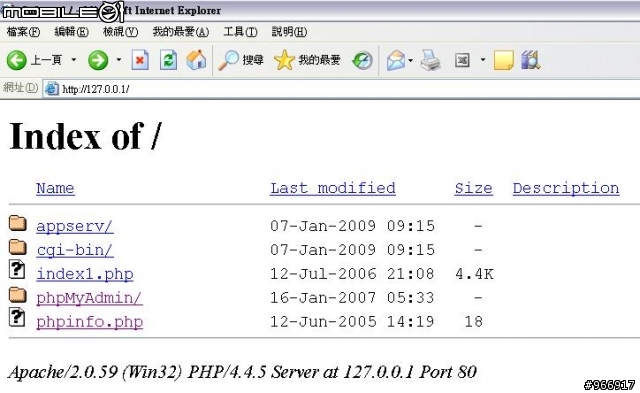The image size is (640, 393).
Task: Expand the Mail button dropdown arrow
Action: (x=411, y=60)
